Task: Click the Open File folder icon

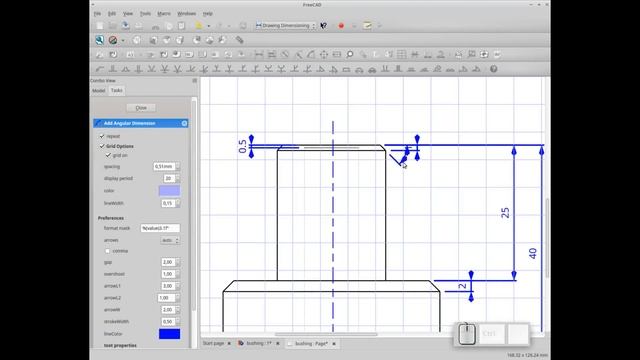Action: click(x=113, y=26)
